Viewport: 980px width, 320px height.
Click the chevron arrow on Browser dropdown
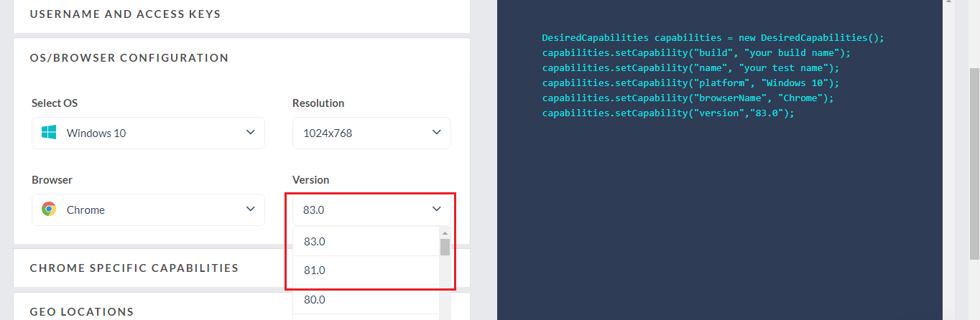[x=250, y=210]
